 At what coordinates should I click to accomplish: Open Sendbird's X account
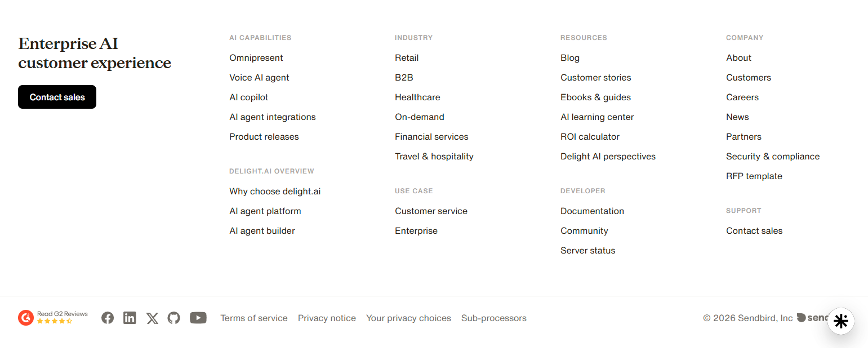tap(152, 318)
